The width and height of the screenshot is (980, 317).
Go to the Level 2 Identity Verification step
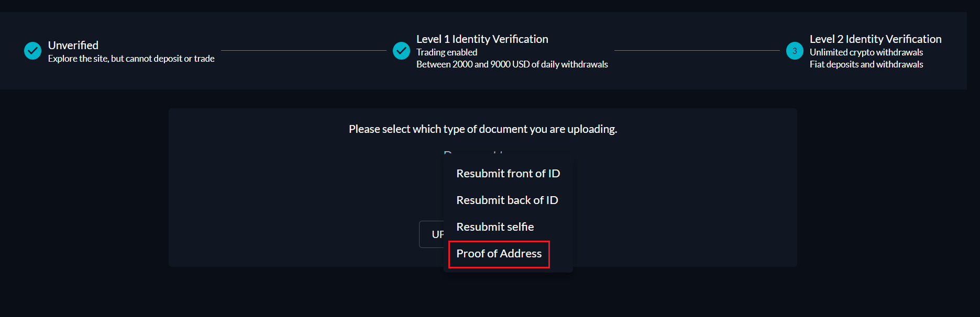point(875,39)
